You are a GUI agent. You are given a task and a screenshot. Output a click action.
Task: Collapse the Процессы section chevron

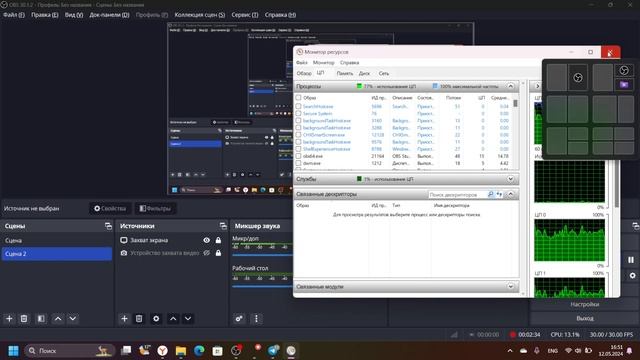tap(511, 87)
